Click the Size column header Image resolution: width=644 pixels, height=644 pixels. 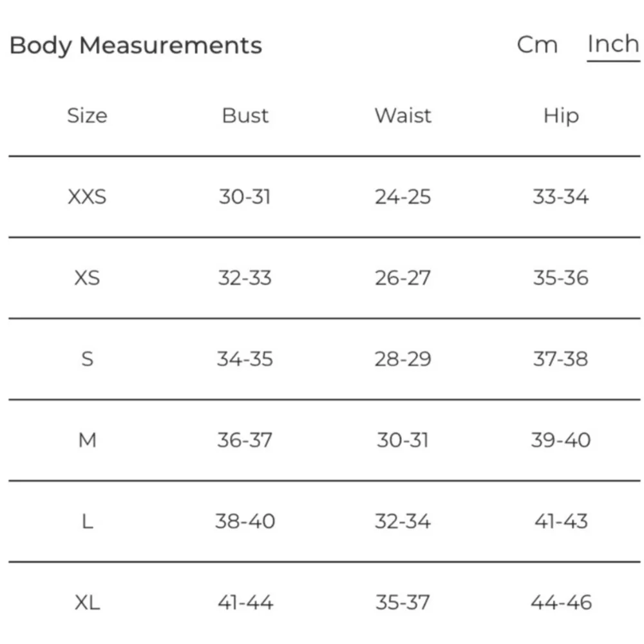(87, 116)
